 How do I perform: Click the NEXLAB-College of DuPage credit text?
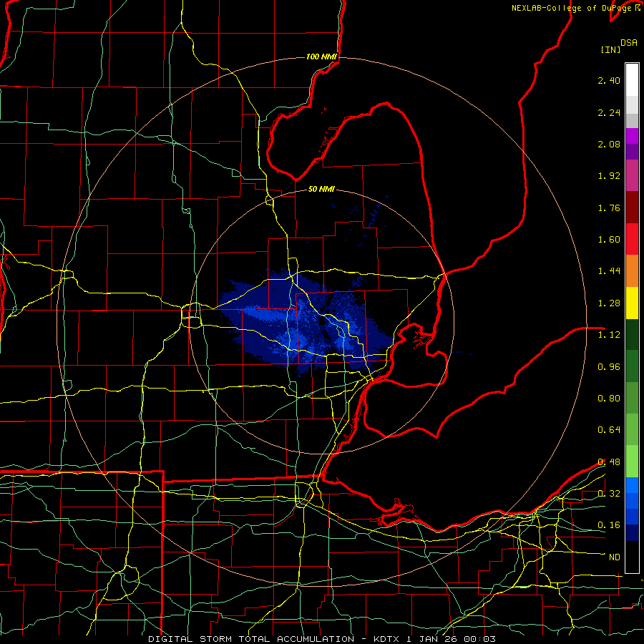[x=572, y=8]
